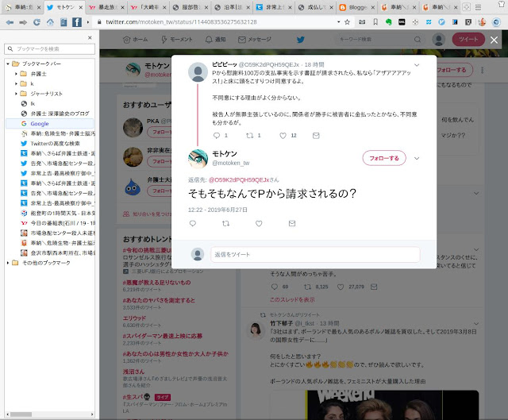The height and width of the screenshot is (420, 508).
Task: Open 通知 notifications in navigation
Action: point(215,40)
